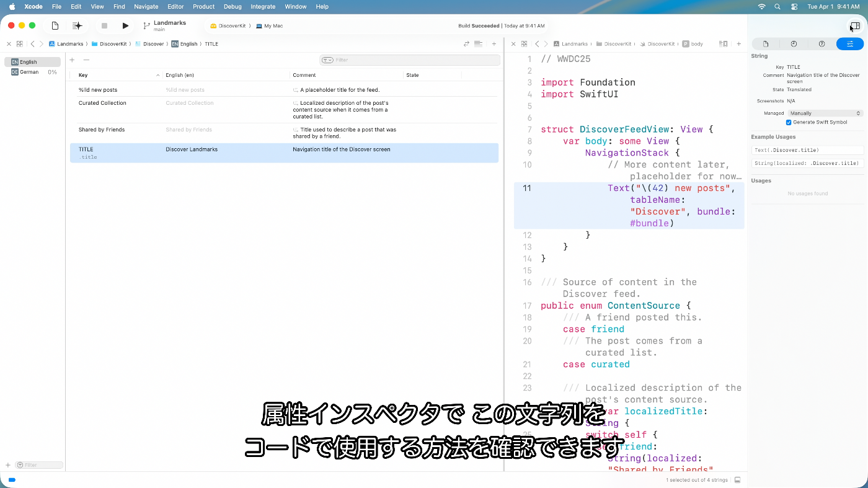Toggle Key column sort chevron
This screenshot has height=488, width=868.
coord(157,75)
